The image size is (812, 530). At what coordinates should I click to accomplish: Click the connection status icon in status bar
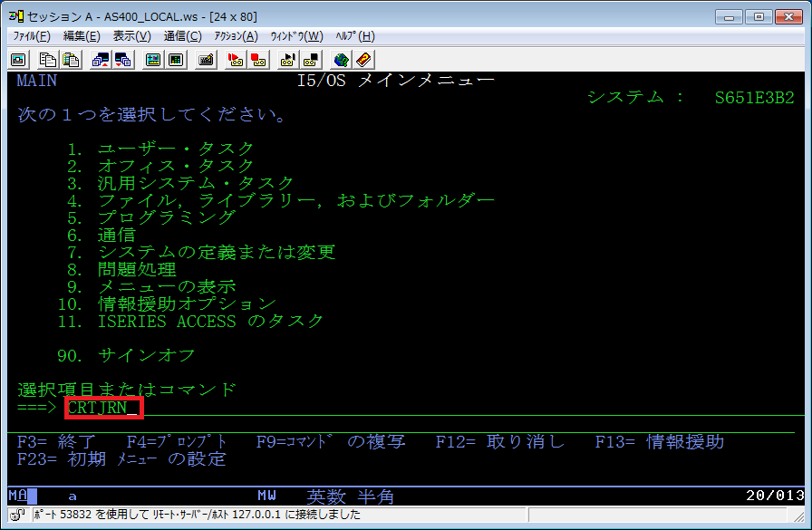click(17, 515)
